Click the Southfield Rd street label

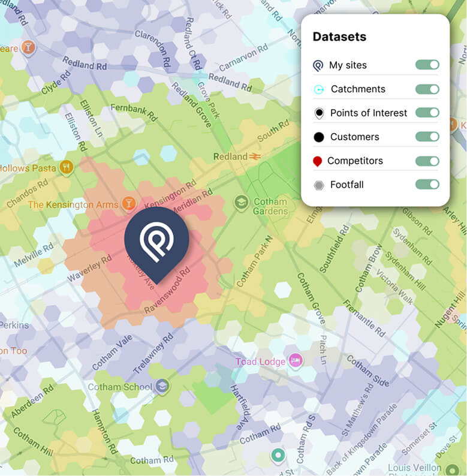pos(335,249)
